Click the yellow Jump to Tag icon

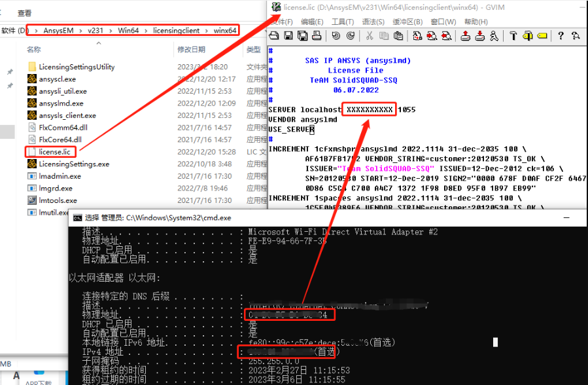[x=542, y=35]
